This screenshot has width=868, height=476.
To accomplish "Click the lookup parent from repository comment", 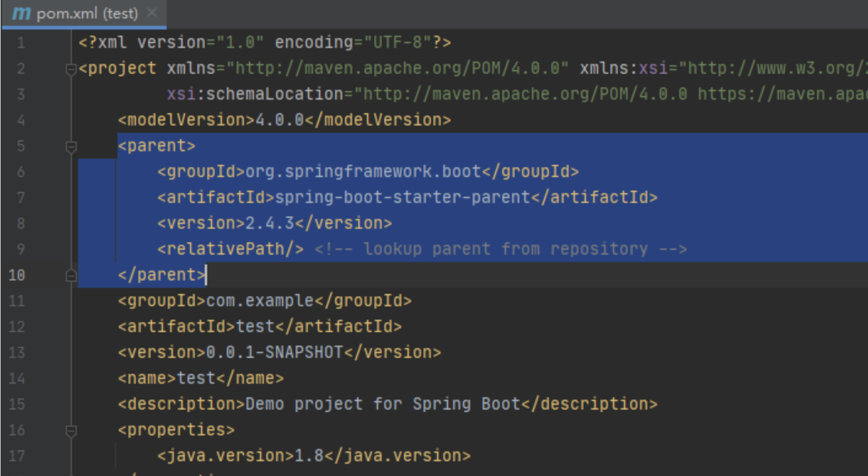I will [x=504, y=248].
